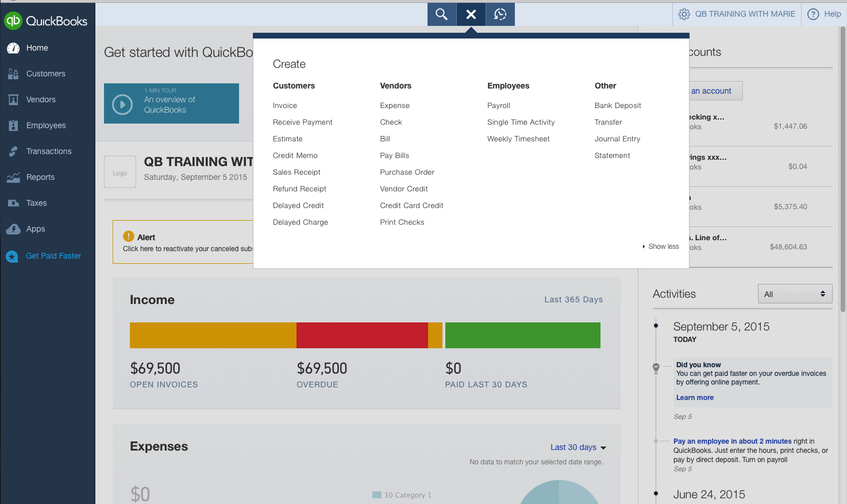
Task: Select Payroll under Employees
Action: pyautogui.click(x=499, y=106)
